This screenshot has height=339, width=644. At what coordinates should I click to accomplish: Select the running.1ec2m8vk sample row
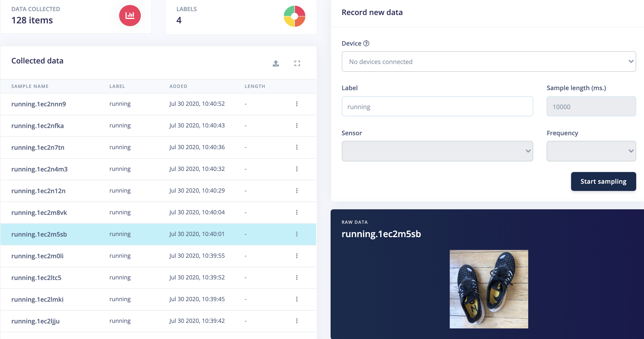tap(39, 213)
